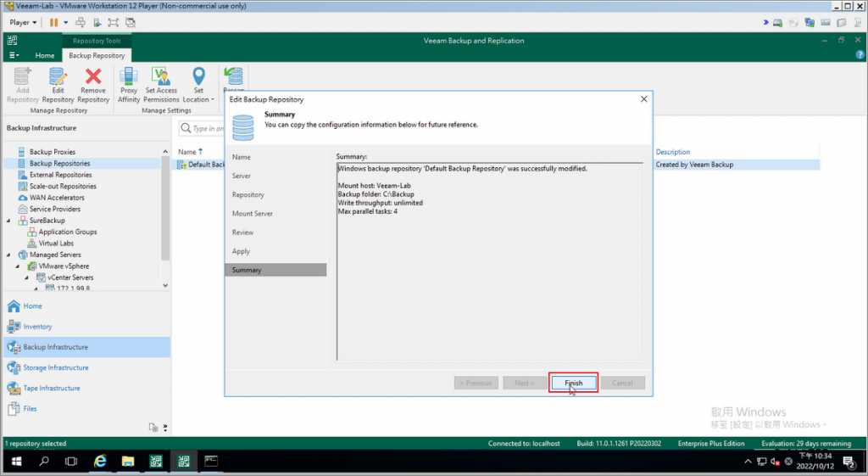Screen dimensions: 868x476
Task: Open File Explorer from the taskbar
Action: pyautogui.click(x=128, y=461)
